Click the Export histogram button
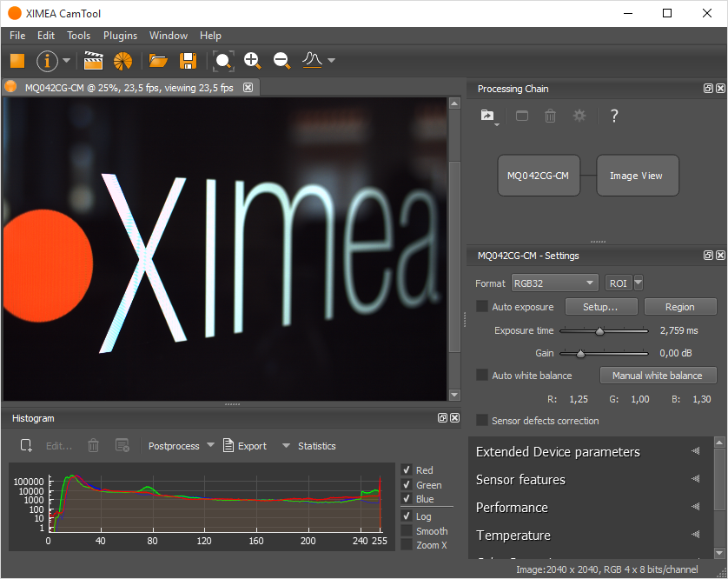728x579 pixels. point(245,446)
